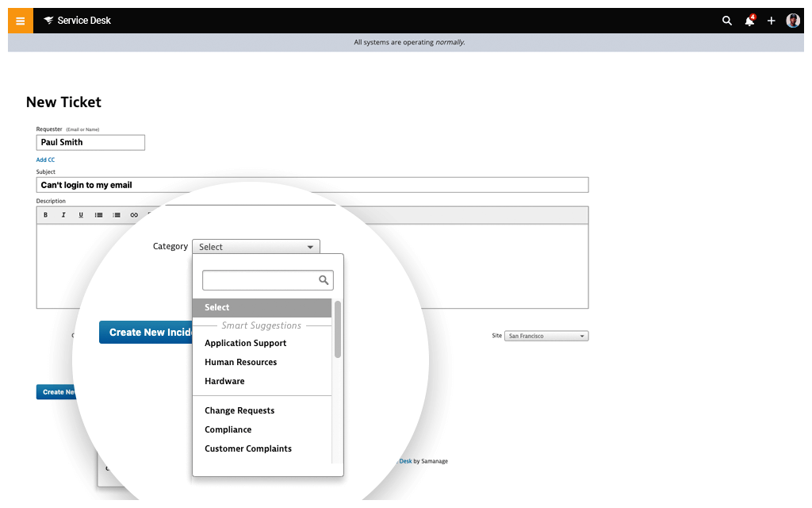This screenshot has width=812, height=508.
Task: Click the search icon in the top bar
Action: coord(727,21)
